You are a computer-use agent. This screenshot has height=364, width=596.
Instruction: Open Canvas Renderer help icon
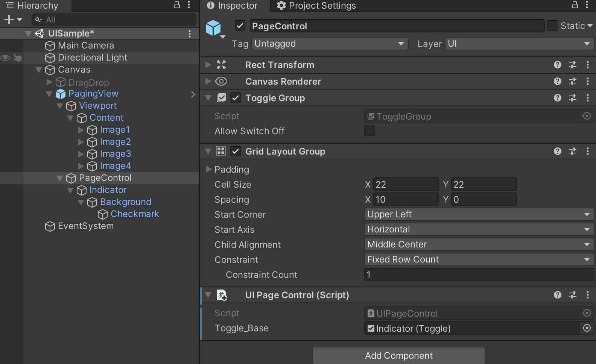point(558,81)
